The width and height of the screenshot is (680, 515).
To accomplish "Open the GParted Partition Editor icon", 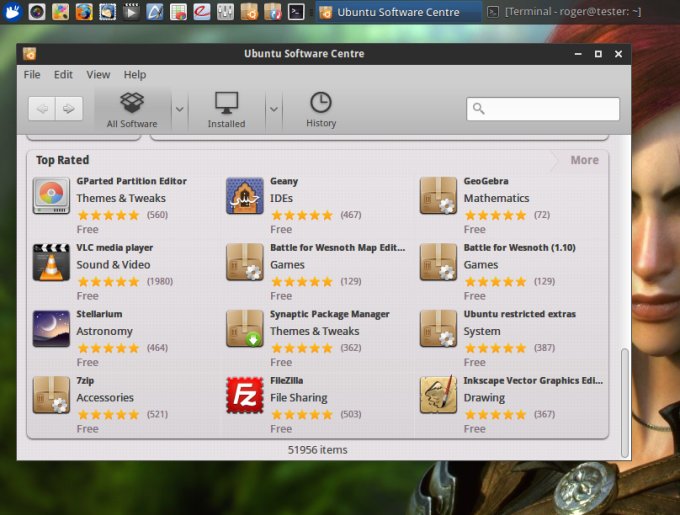I will click(x=51, y=196).
